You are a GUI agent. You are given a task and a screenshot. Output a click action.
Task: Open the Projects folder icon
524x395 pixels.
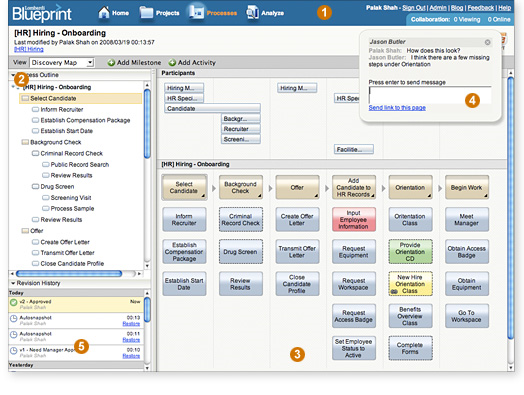146,13
